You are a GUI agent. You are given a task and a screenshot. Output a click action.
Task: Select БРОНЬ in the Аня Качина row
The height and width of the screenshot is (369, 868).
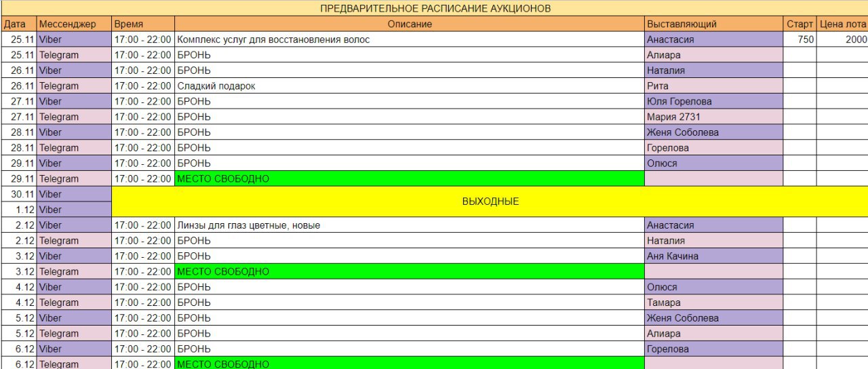pos(410,256)
